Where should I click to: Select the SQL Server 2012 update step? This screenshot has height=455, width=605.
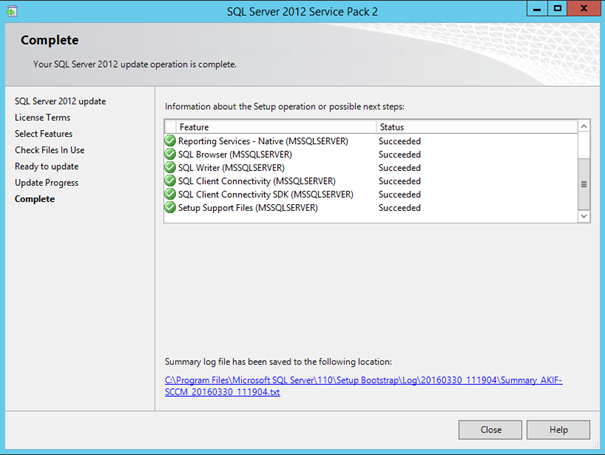60,101
